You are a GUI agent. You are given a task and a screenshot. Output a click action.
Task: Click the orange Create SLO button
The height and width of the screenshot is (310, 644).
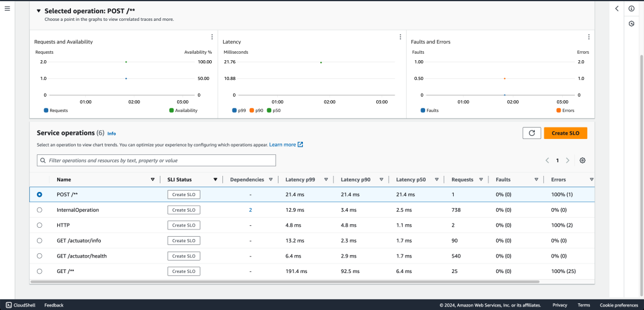pos(565,133)
